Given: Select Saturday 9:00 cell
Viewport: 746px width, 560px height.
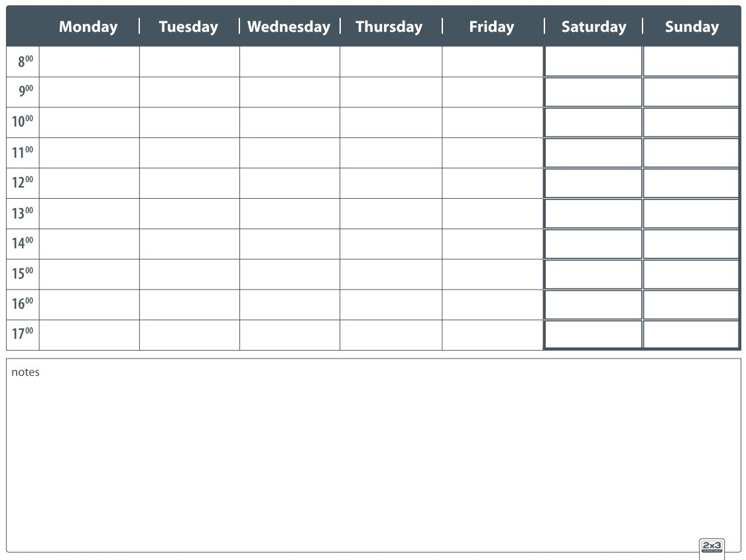Looking at the screenshot, I should pyautogui.click(x=593, y=92).
